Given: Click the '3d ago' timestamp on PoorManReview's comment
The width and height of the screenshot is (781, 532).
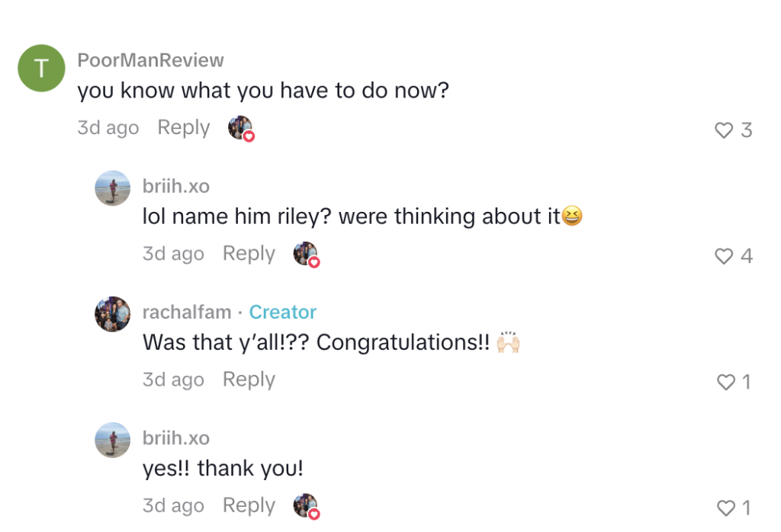Looking at the screenshot, I should (108, 128).
